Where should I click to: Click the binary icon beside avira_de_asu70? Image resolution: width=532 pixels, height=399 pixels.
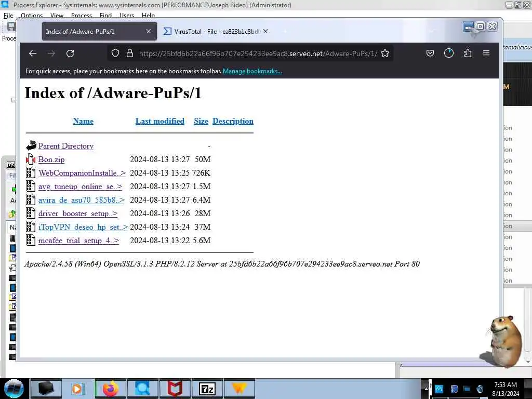click(x=31, y=199)
